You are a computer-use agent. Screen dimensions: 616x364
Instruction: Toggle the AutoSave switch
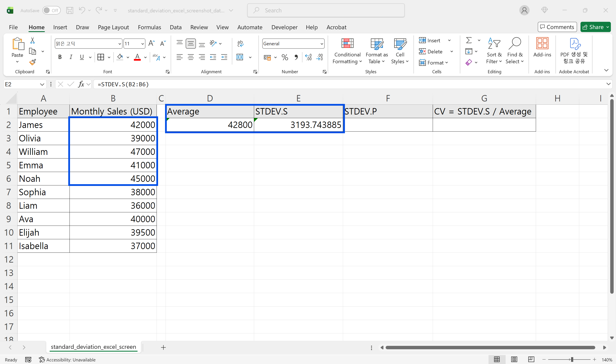[51, 10]
